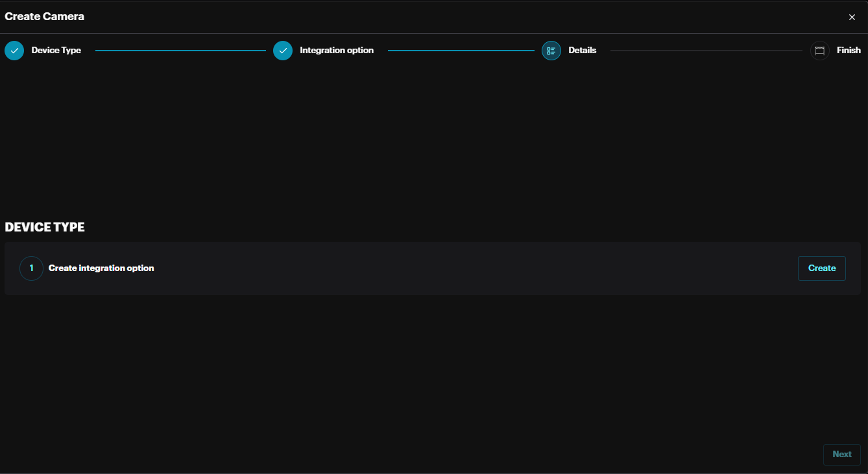Image resolution: width=868 pixels, height=474 pixels.
Task: Click the Next button
Action: tap(841, 455)
